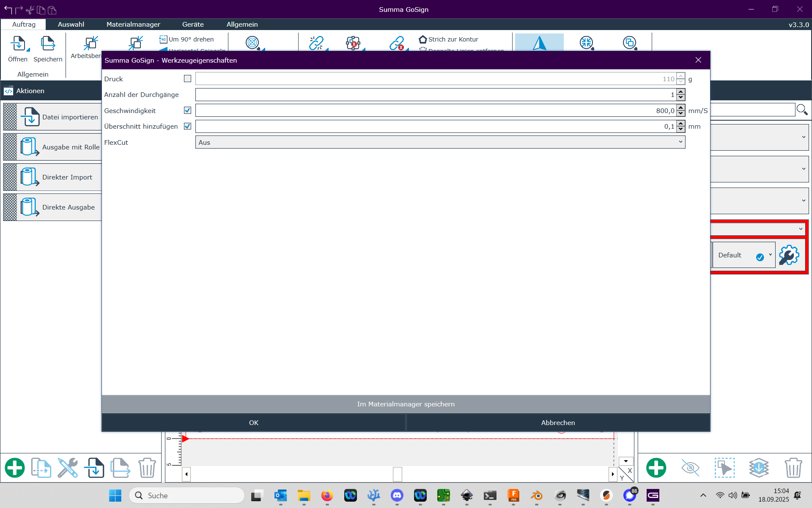Click Datei importieren action
The image size is (812, 508).
click(52, 117)
